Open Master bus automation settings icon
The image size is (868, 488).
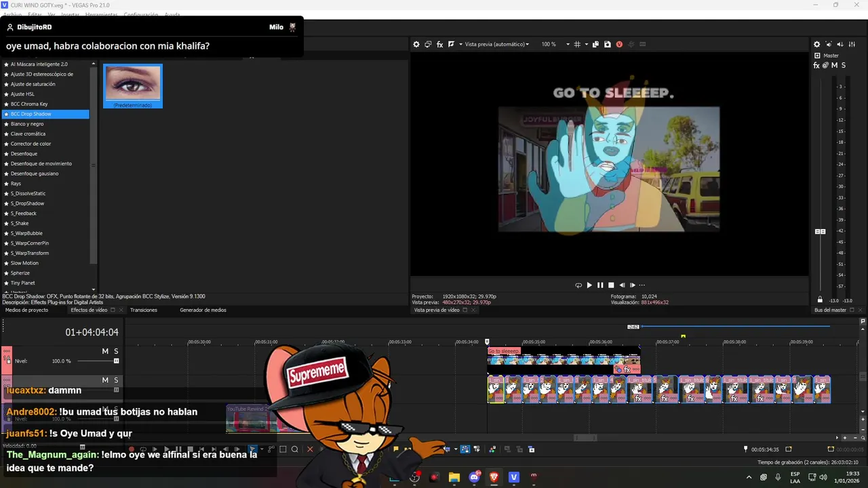tap(825, 65)
